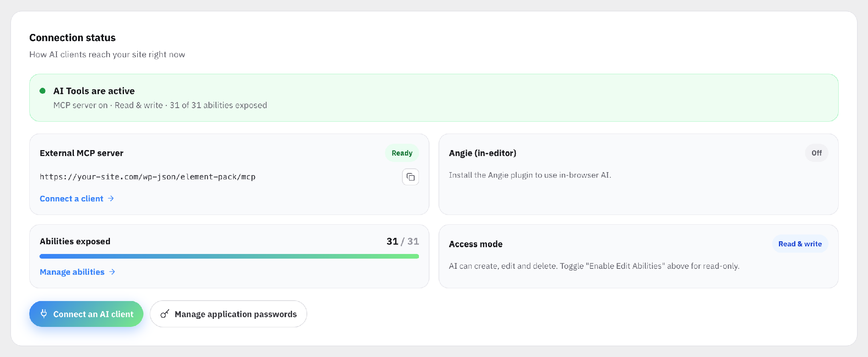Click the Read & write access badge

tap(800, 244)
